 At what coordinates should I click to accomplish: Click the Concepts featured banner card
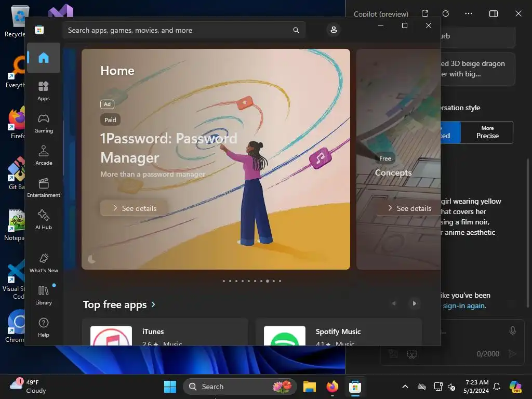[x=398, y=159]
